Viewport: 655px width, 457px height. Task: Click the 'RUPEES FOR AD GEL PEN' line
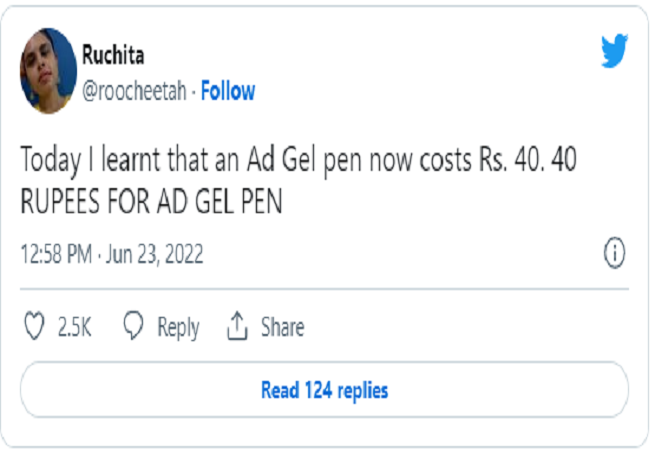point(152,201)
